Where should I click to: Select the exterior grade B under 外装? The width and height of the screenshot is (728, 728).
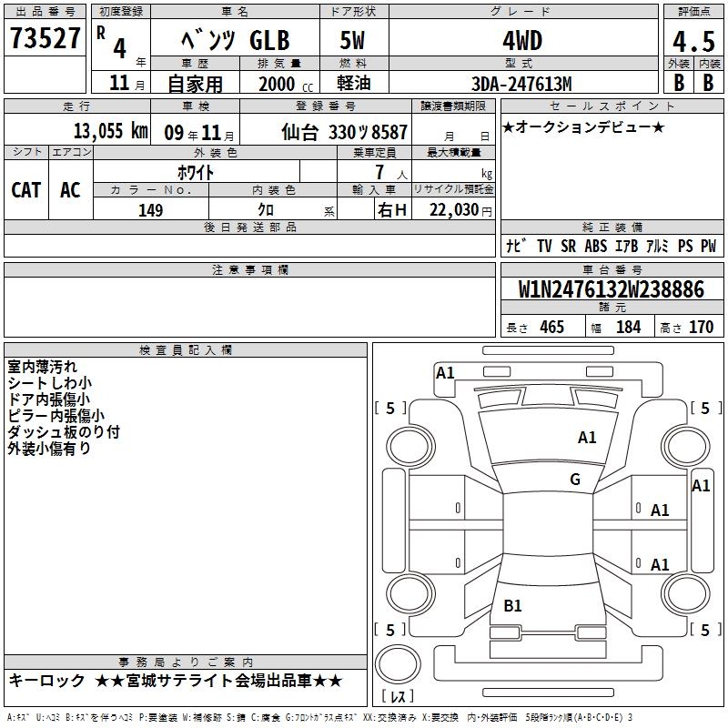tap(679, 83)
